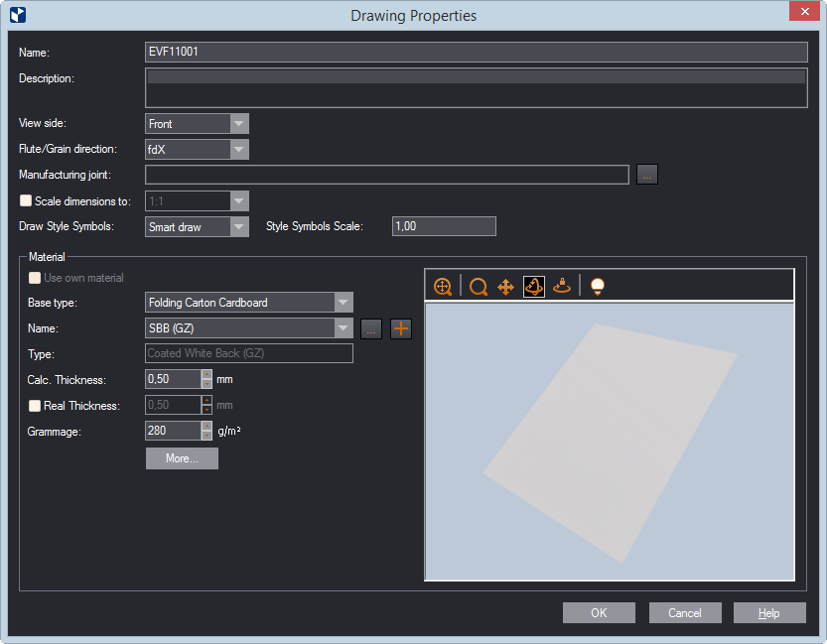This screenshot has width=827, height=644.
Task: Select the pan arrows tool in the preview
Action: coord(505,287)
